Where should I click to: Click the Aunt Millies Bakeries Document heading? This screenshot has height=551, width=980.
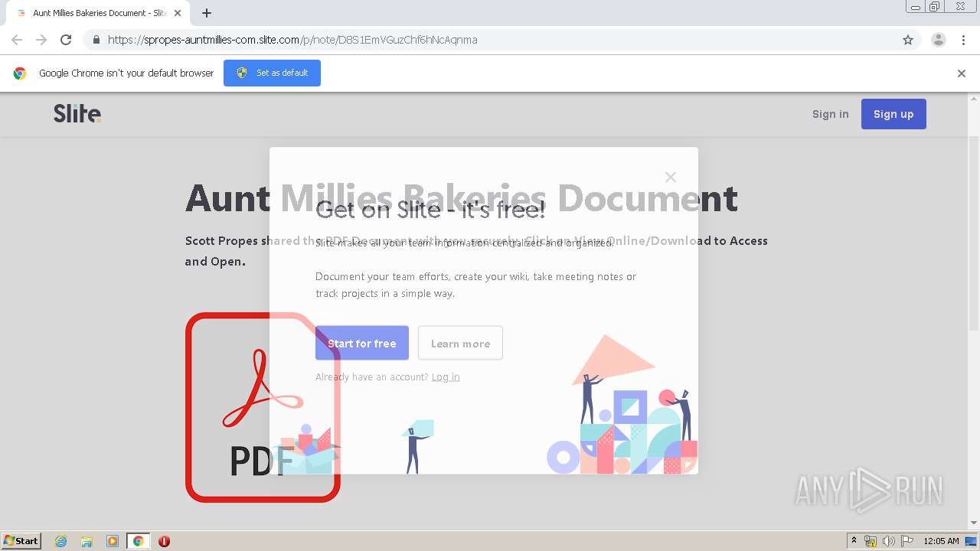(462, 198)
